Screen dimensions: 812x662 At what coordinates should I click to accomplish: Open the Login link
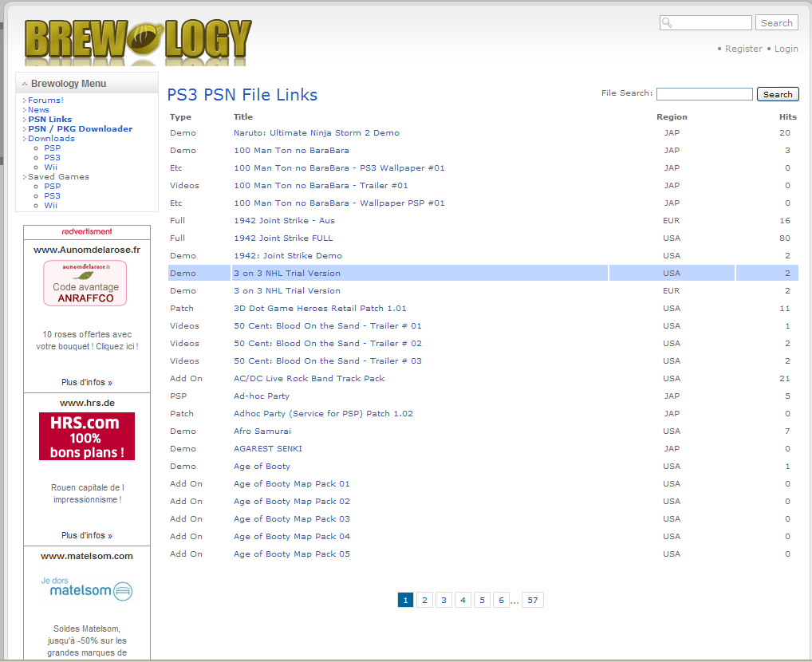786,49
